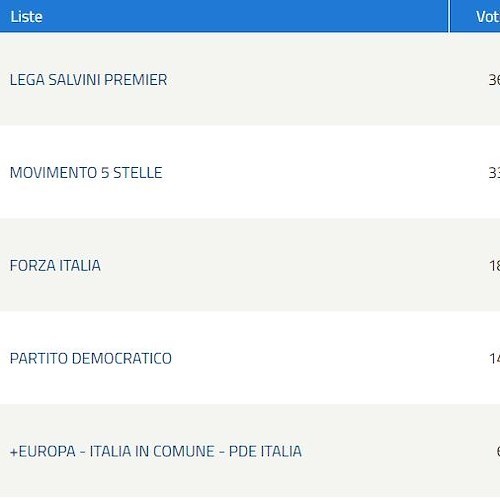Choose the FORZA ITALIA list name
Screen dimensions: 500x500
(x=55, y=266)
